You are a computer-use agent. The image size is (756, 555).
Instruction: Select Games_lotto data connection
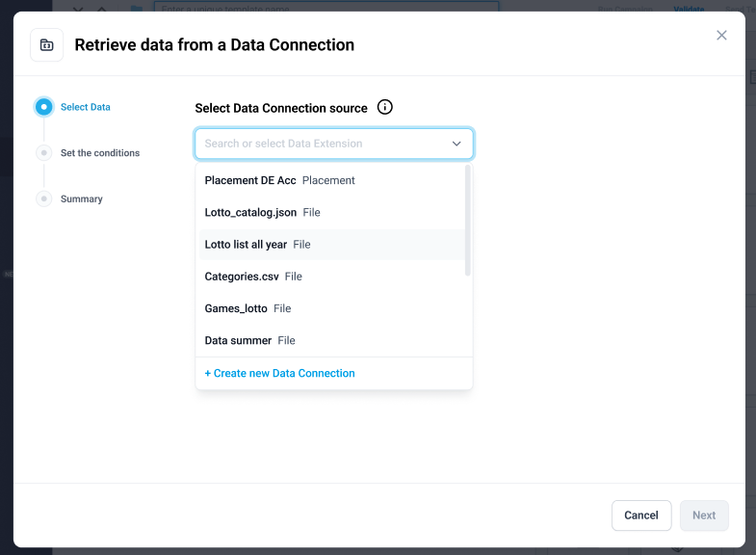331,308
